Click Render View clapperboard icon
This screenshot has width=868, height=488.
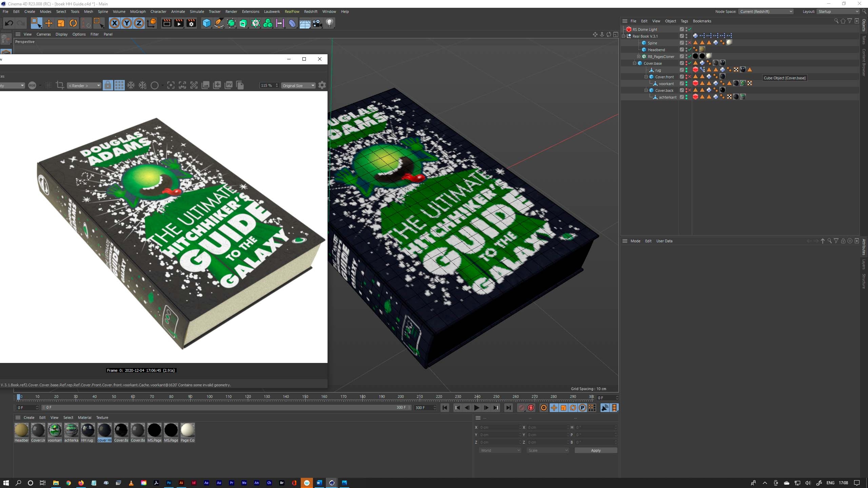tap(166, 23)
